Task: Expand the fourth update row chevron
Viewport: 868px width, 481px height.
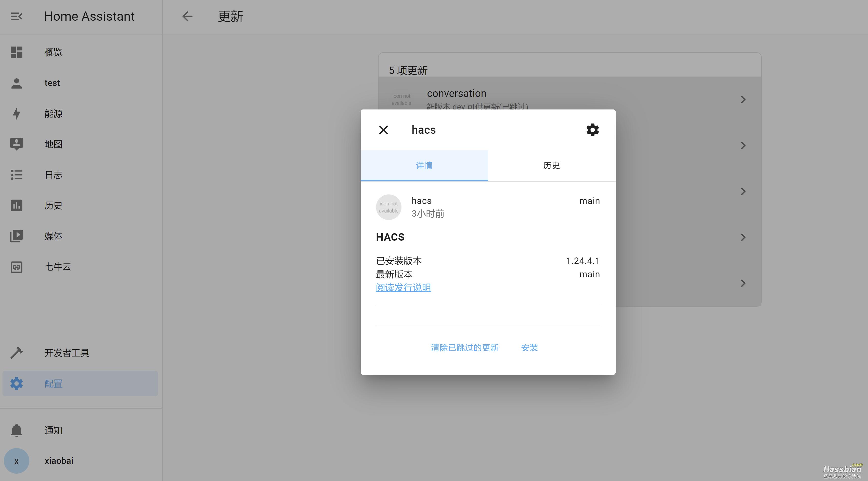Action: pos(743,237)
